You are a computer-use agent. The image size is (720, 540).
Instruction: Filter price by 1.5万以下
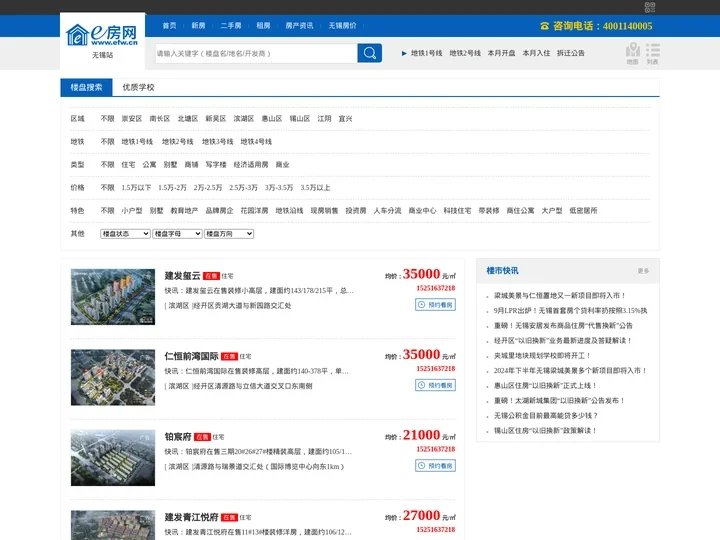(136, 187)
